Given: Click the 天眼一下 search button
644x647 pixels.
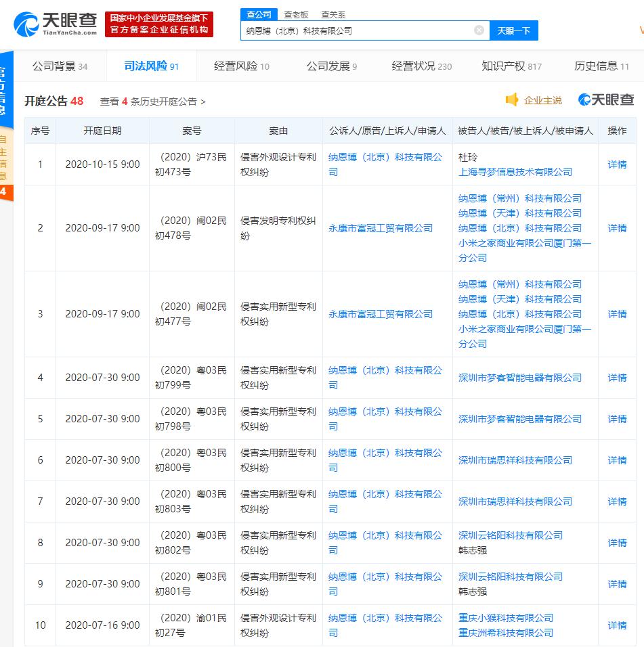Looking at the screenshot, I should pos(513,30).
